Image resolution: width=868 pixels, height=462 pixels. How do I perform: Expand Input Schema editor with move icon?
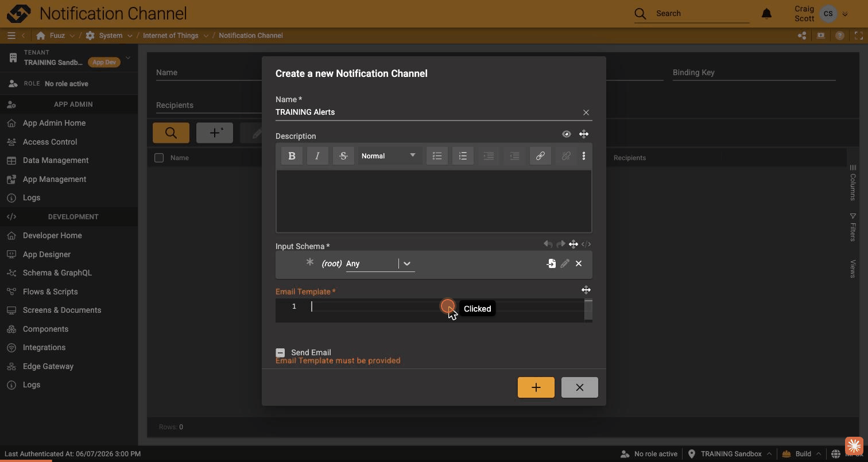(x=573, y=244)
